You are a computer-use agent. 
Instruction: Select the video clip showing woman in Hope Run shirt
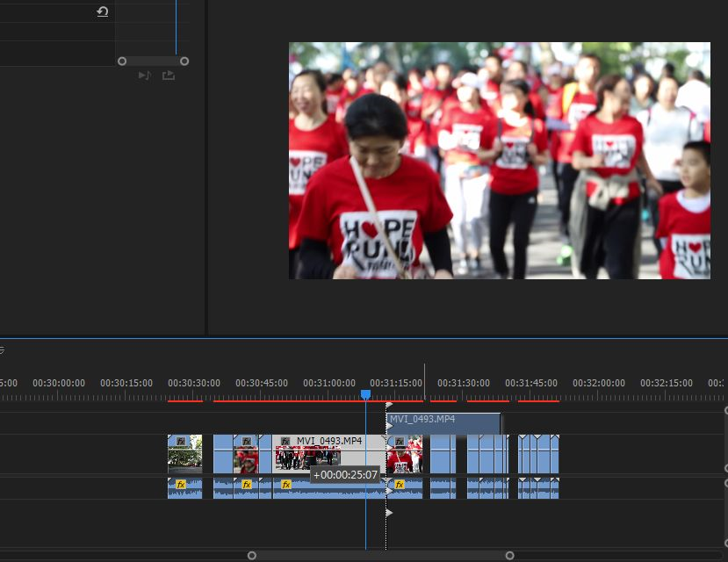[x=405, y=454]
